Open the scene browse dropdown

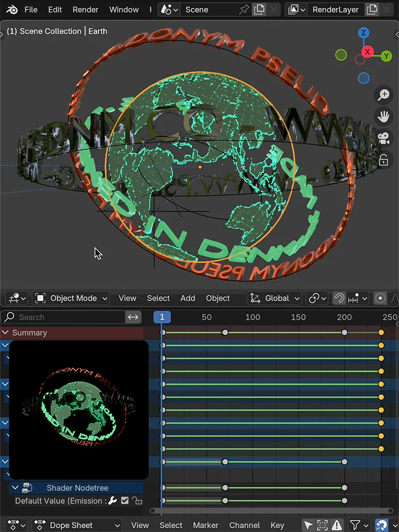point(169,10)
